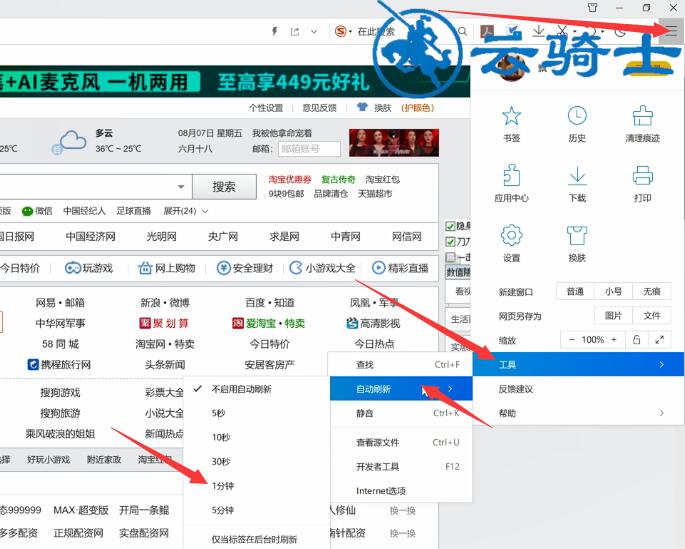Expand the 工具 (Tools) submenu arrow
This screenshot has height=549, width=685.
coord(661,364)
